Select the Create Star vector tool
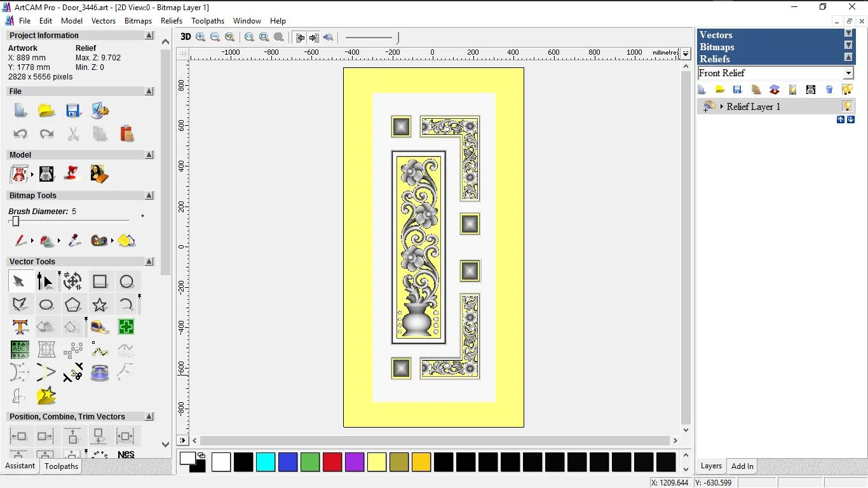This screenshot has width=868, height=488. tap(100, 305)
